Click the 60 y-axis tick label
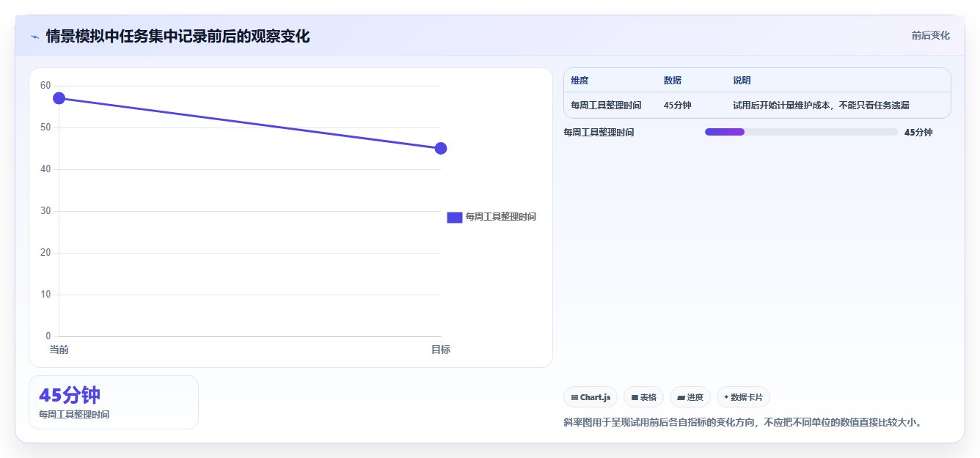Viewport: 980px width, 458px height. pyautogui.click(x=45, y=86)
